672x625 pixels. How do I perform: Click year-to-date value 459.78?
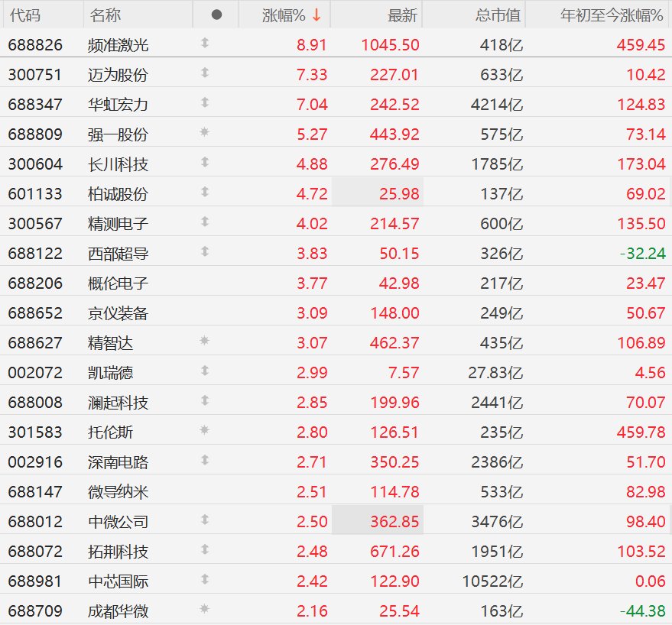641,432
